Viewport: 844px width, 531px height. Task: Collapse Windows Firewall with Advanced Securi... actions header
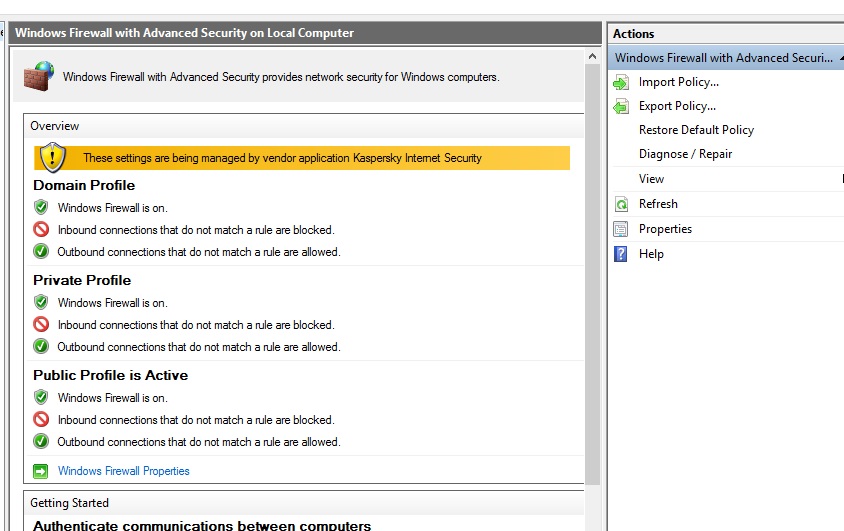tap(727, 58)
